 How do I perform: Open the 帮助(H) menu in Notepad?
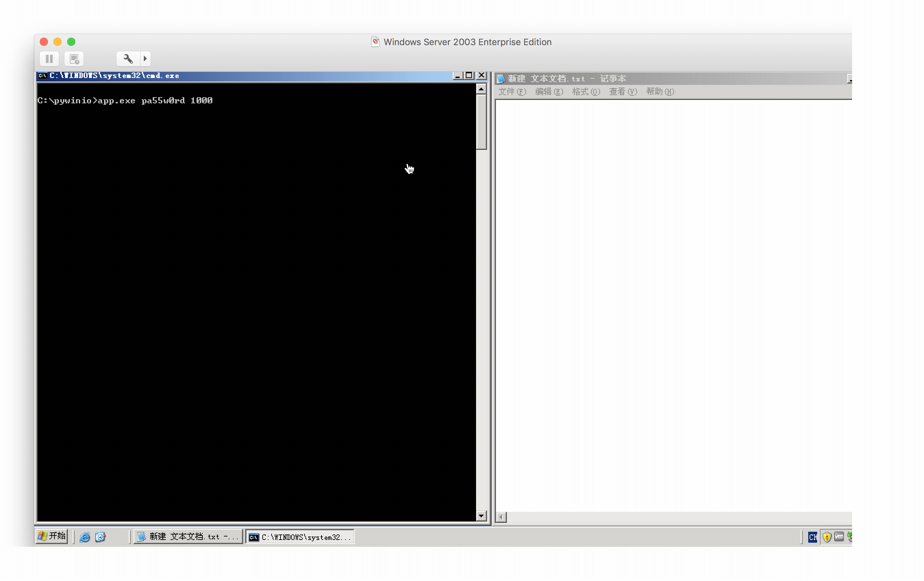660,92
